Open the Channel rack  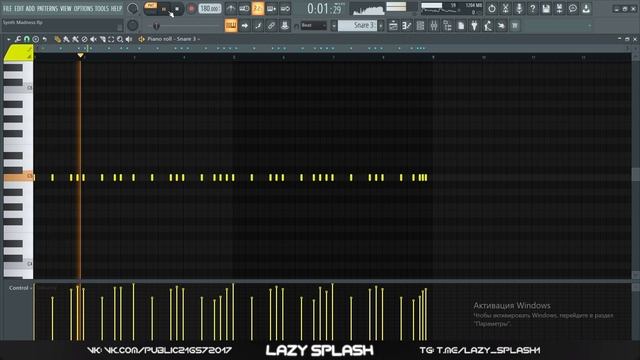[x=420, y=26]
